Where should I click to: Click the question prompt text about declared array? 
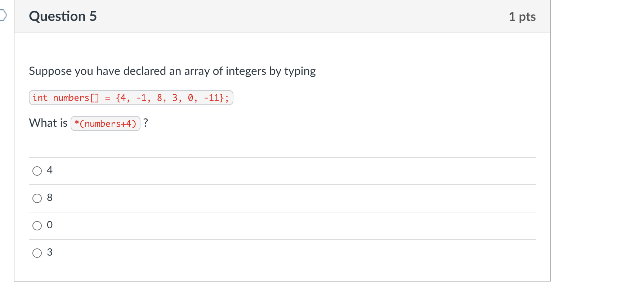[x=172, y=71]
